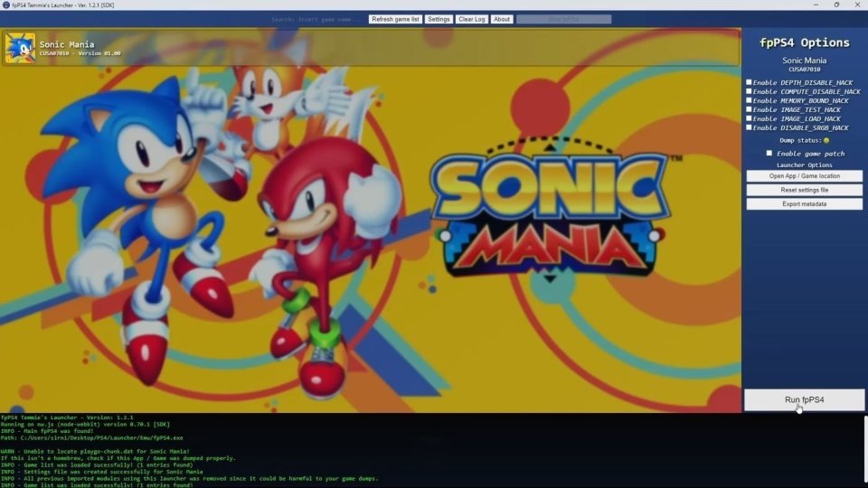This screenshot has height=488, width=868.
Task: Toggle DISABLE_SRGB_HACK checkbox
Action: point(749,127)
